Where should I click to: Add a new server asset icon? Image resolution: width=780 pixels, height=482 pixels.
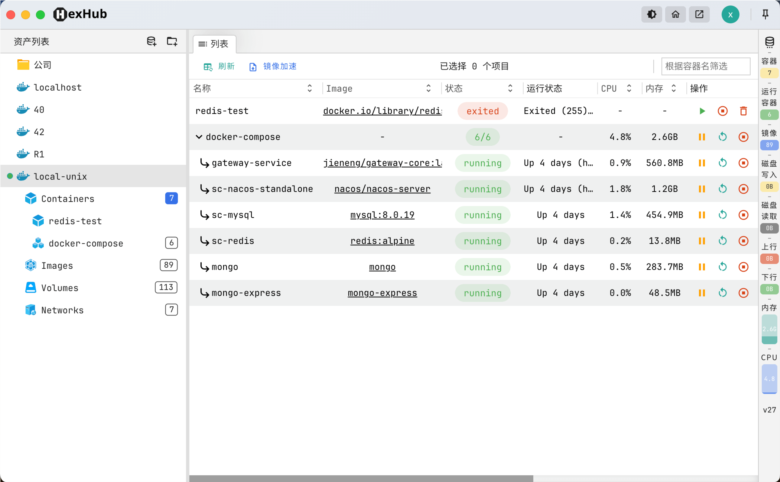click(x=151, y=41)
